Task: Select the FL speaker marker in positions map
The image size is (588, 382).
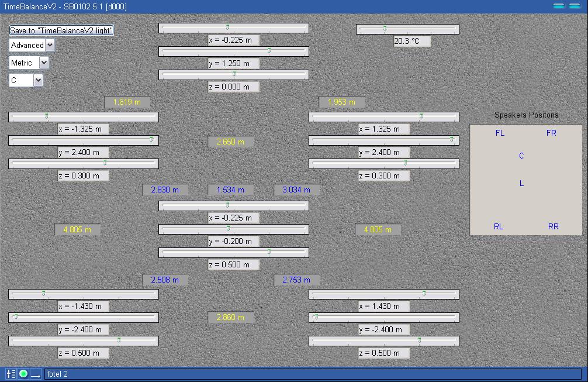Action: coord(500,133)
